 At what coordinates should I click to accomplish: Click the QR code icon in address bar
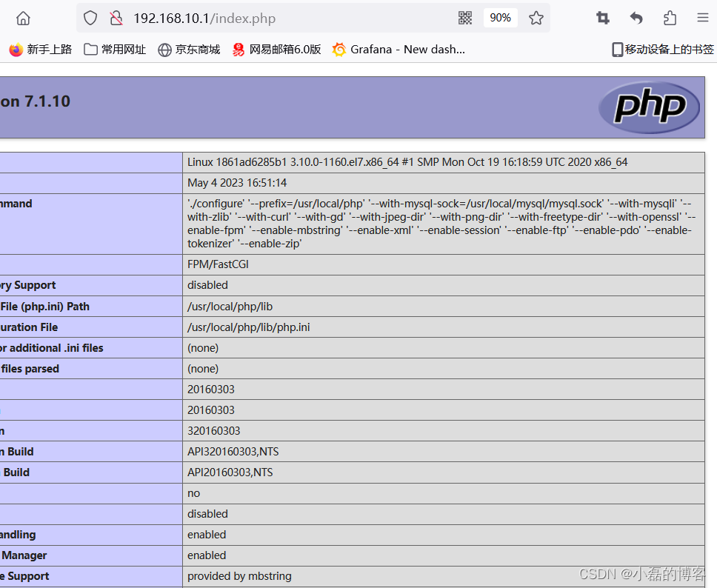pyautogui.click(x=465, y=17)
